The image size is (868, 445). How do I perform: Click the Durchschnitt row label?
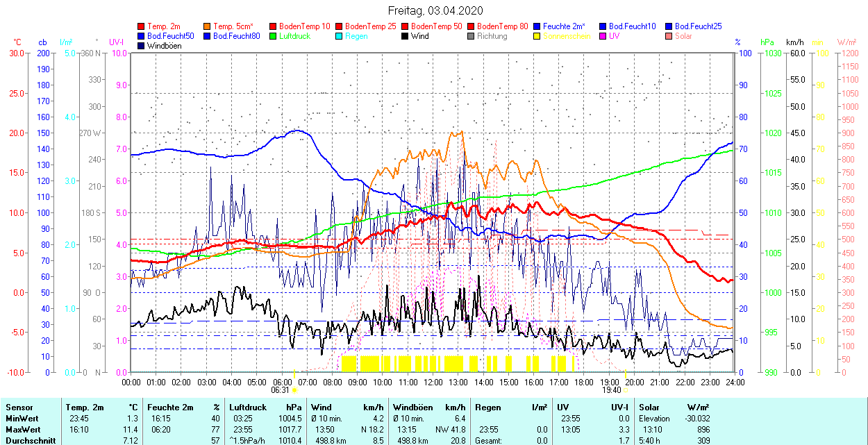point(28,440)
